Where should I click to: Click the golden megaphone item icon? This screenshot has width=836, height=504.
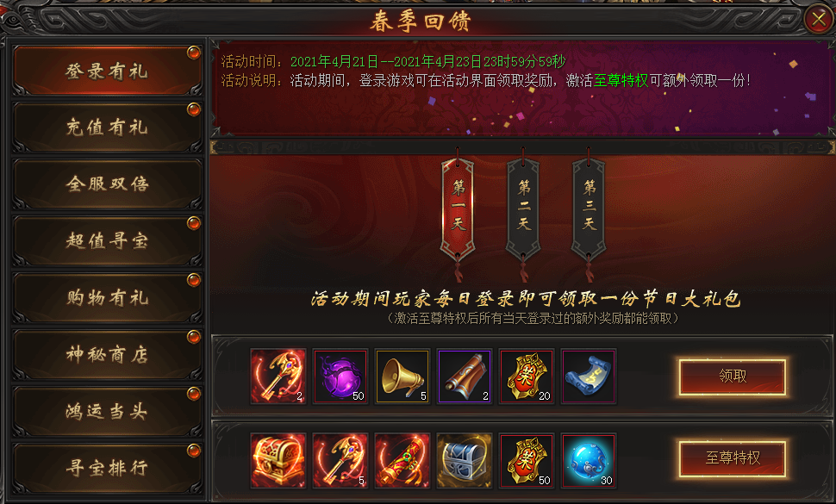(402, 376)
